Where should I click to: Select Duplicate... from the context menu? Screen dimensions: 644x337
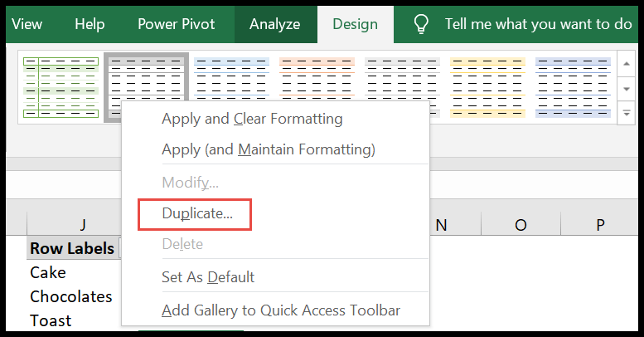197,213
